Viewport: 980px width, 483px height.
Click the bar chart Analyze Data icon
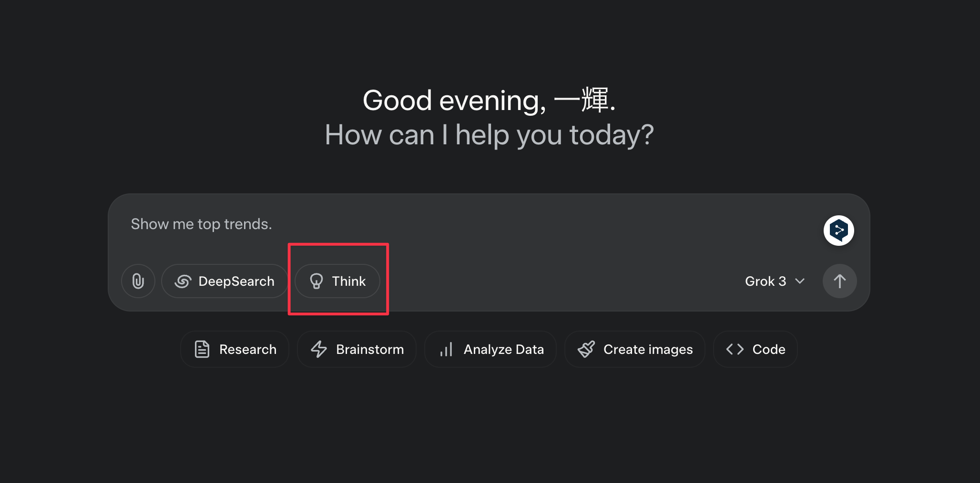coord(446,349)
